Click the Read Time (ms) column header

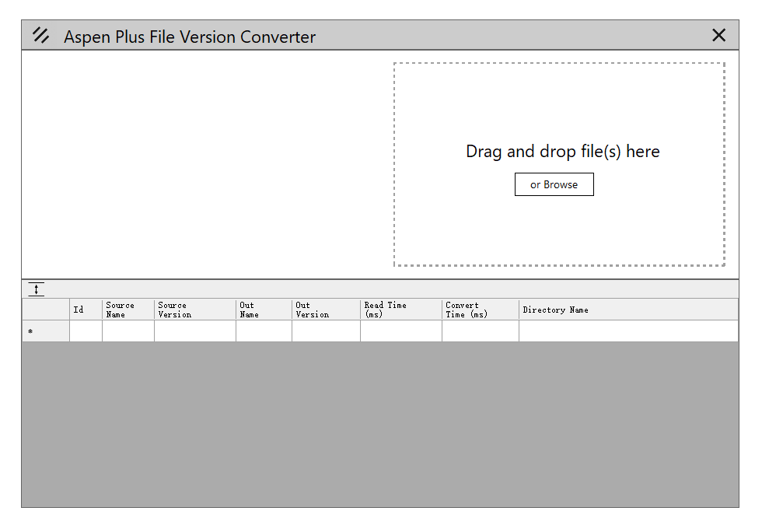tap(401, 310)
